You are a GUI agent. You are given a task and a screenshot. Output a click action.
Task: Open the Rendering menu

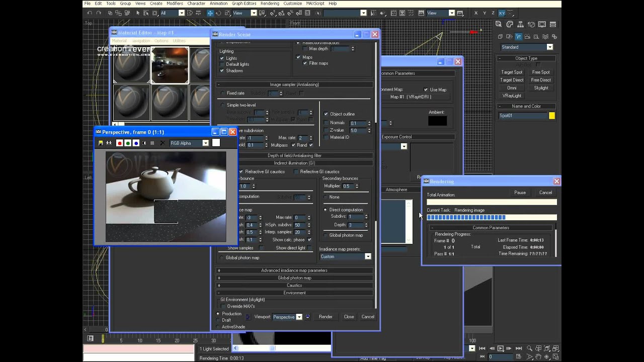(270, 4)
